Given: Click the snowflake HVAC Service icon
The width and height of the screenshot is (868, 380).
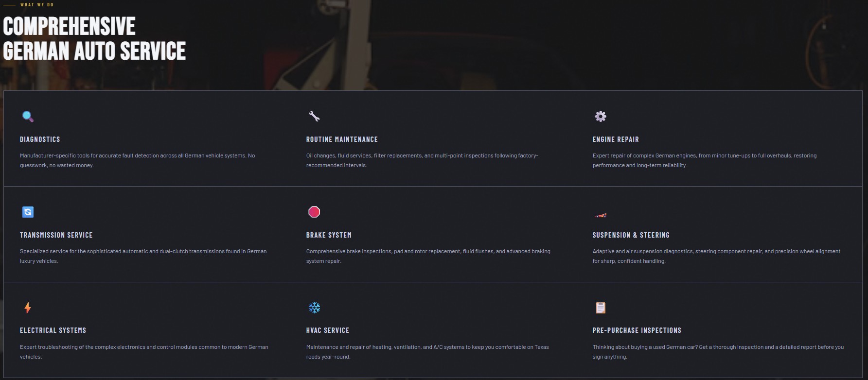Looking at the screenshot, I should [314, 308].
